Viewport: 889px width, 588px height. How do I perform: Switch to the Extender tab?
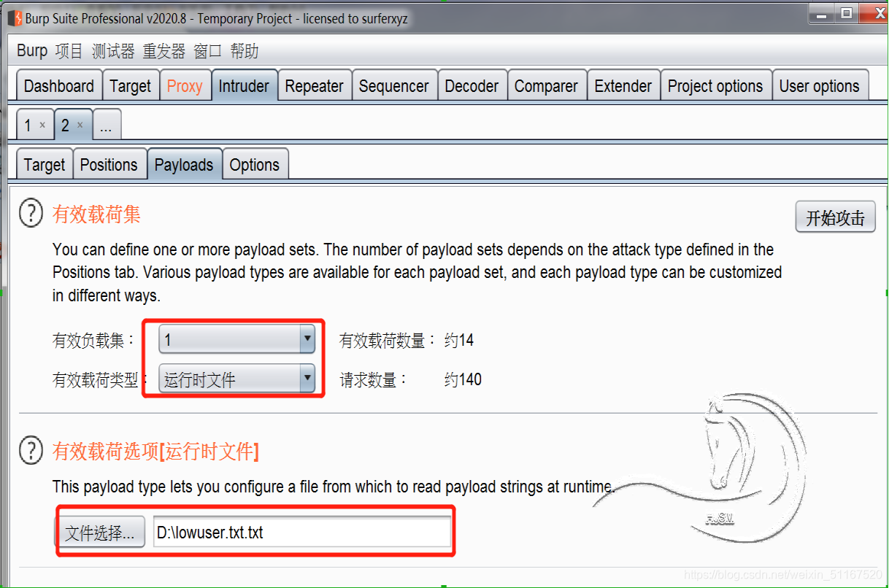[x=623, y=86]
